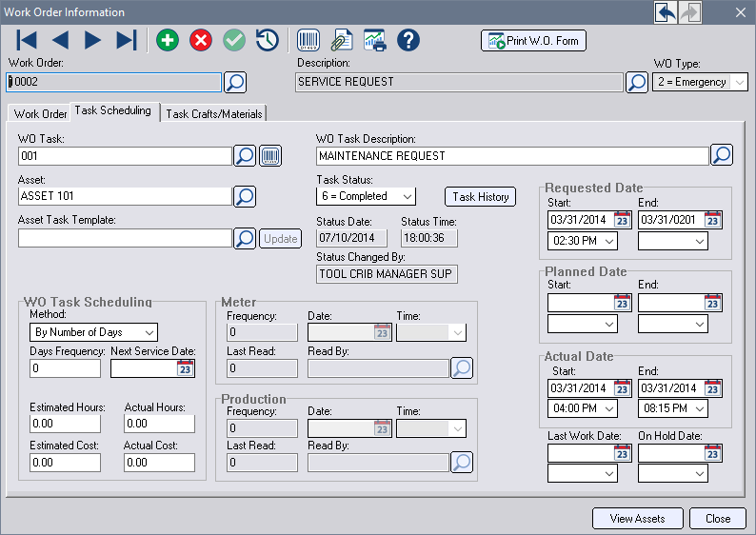Open the help question mark icon

408,40
